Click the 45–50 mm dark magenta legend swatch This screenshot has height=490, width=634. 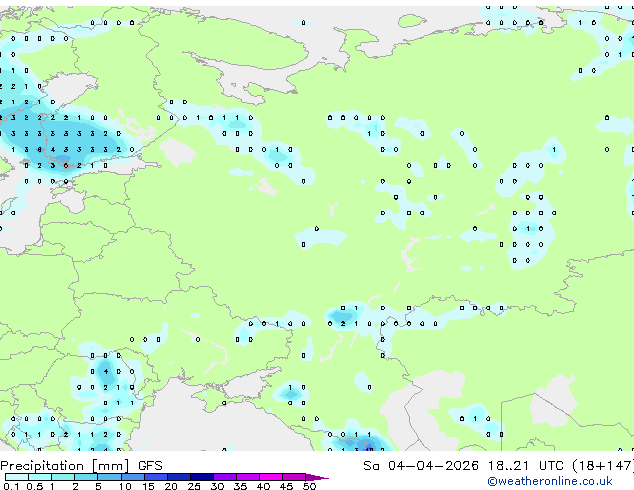click(x=294, y=477)
